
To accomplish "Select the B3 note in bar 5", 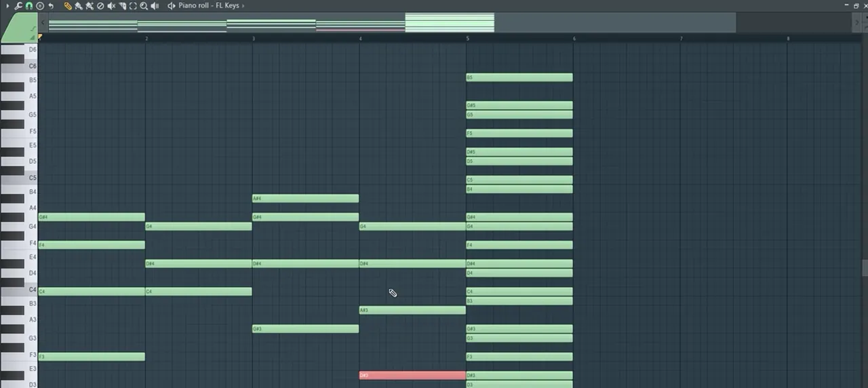I will 519,300.
